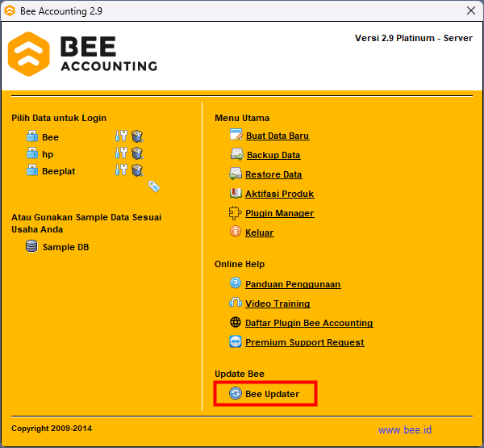
Task: Click the trash bin icon for hp database
Action: click(x=137, y=153)
